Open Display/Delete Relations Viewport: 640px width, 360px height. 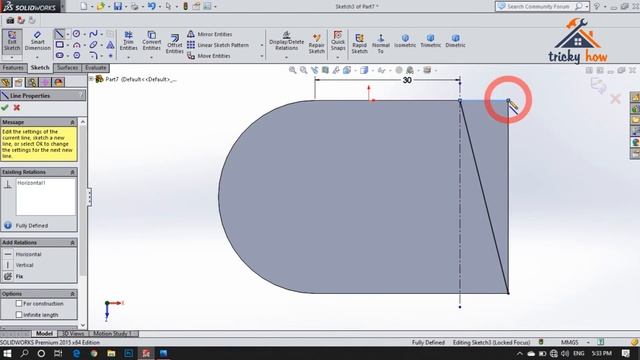pos(286,41)
